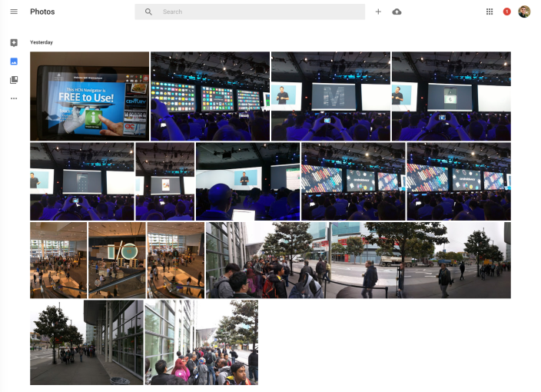This screenshot has height=392, width=541.
Task: Open Collections albums icon in sidebar
Action: [14, 80]
